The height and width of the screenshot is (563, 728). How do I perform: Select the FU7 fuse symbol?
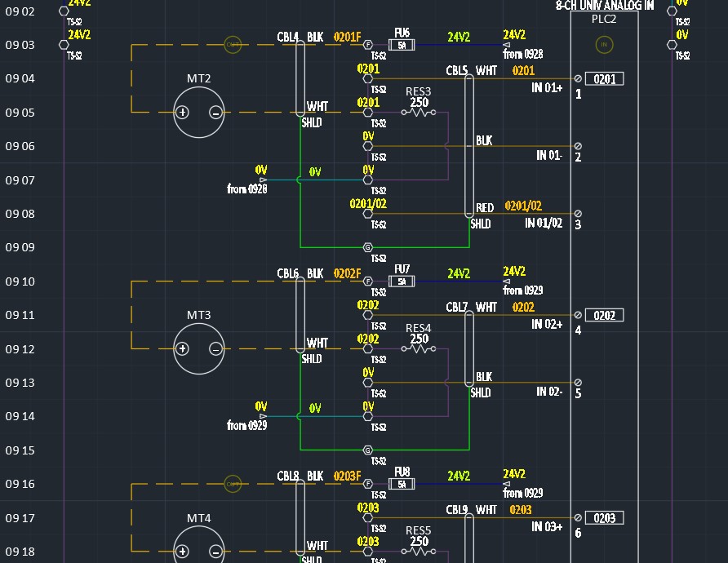(402, 281)
